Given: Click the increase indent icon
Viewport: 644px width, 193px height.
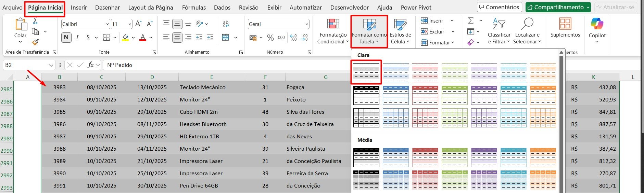Looking at the screenshot, I should coord(210,38).
